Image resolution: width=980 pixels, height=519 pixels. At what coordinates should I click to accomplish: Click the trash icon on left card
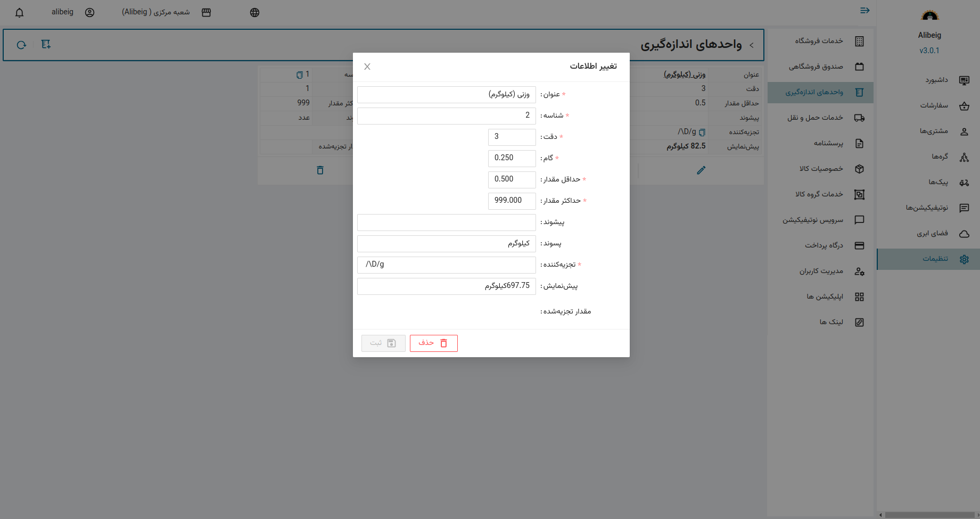point(320,170)
